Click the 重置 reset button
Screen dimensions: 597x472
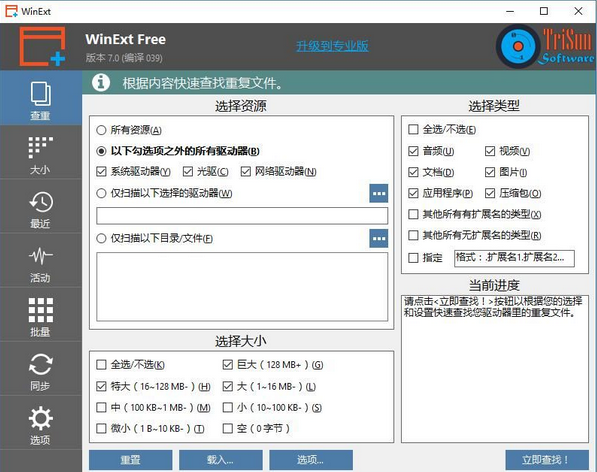pos(131,460)
